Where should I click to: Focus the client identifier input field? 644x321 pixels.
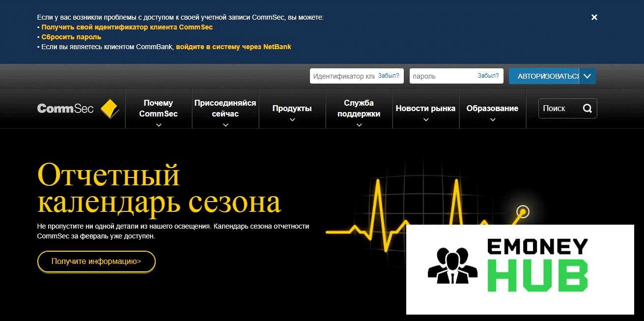357,76
